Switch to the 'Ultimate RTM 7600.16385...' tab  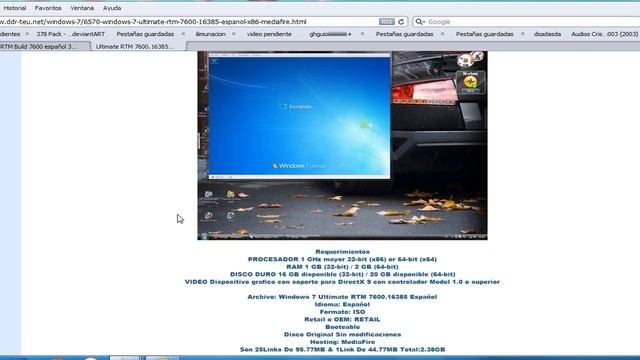click(139, 47)
